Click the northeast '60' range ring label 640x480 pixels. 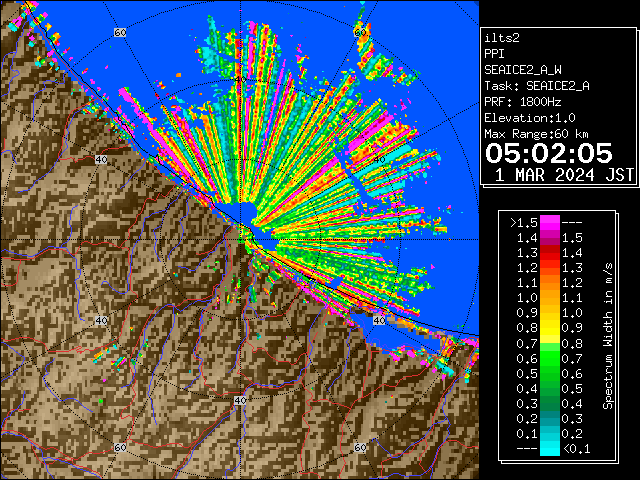(x=360, y=32)
